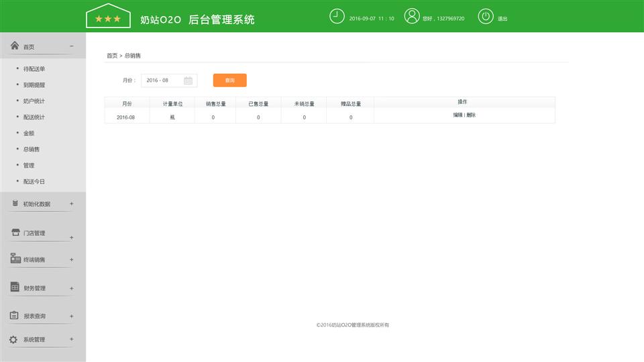
Task: Click the store icon for 门店管理
Action: pyautogui.click(x=15, y=233)
